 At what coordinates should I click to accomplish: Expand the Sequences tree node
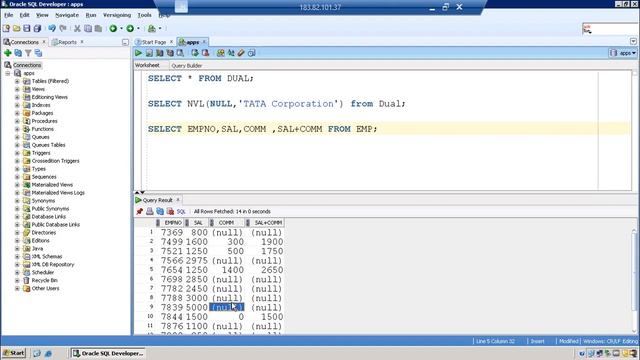coord(17,177)
